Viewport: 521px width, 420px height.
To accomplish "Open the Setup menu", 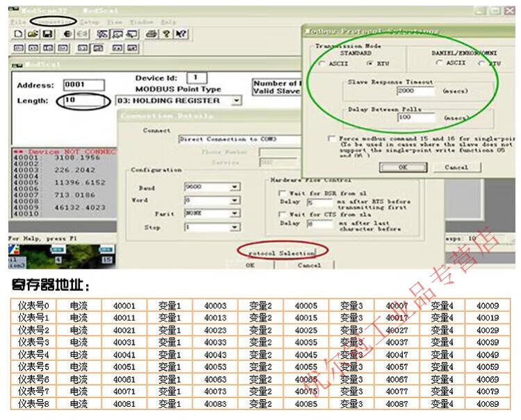I will (x=89, y=22).
